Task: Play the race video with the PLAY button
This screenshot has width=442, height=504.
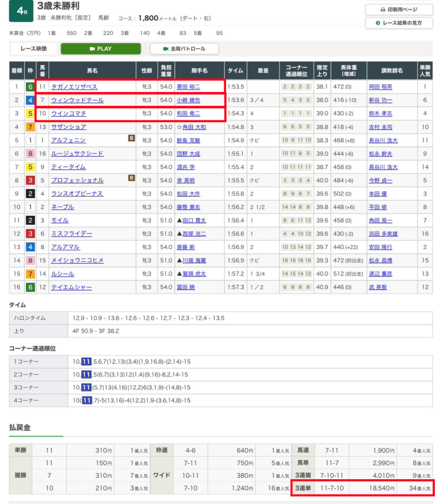Action: [101, 49]
